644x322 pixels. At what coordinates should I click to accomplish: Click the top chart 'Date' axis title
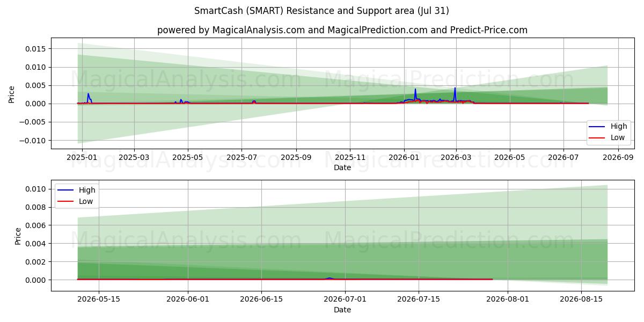(x=342, y=167)
